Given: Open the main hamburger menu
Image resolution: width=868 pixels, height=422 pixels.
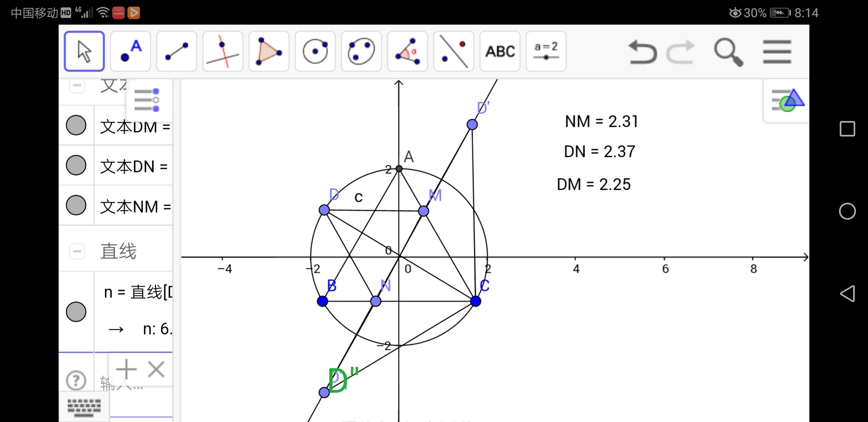Looking at the screenshot, I should [x=777, y=52].
